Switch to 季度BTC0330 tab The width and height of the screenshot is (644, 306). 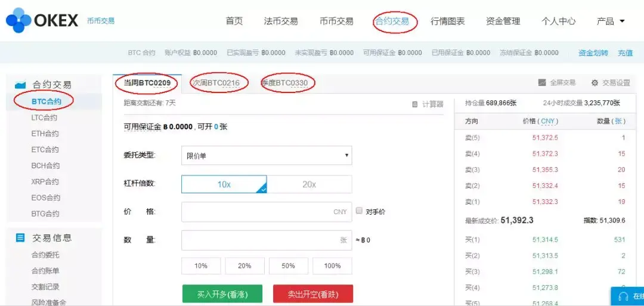[284, 84]
